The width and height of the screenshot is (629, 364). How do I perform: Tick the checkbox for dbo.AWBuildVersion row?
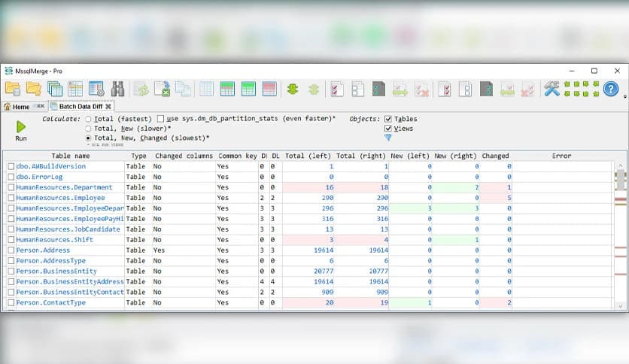[11, 166]
